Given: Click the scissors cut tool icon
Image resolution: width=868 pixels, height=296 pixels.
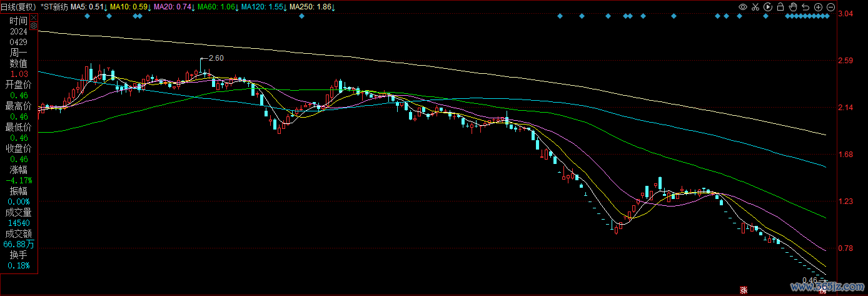Looking at the screenshot, I should tap(755, 7).
